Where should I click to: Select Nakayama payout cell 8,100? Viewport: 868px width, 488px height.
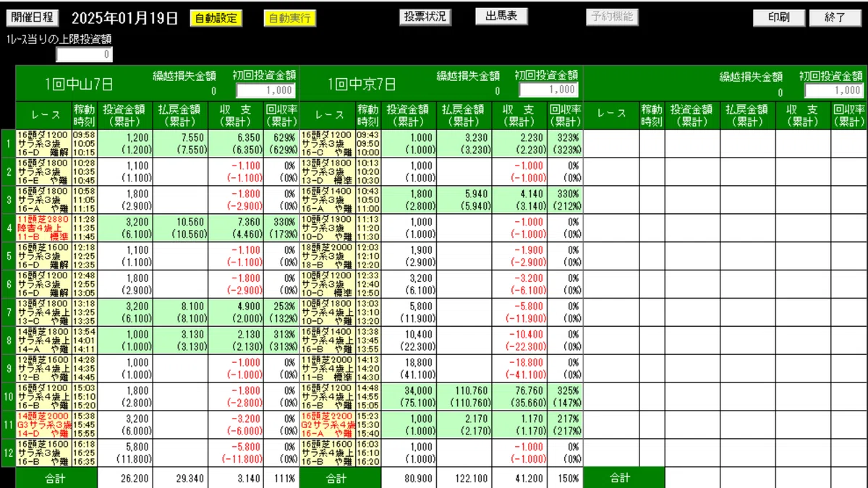(x=180, y=312)
